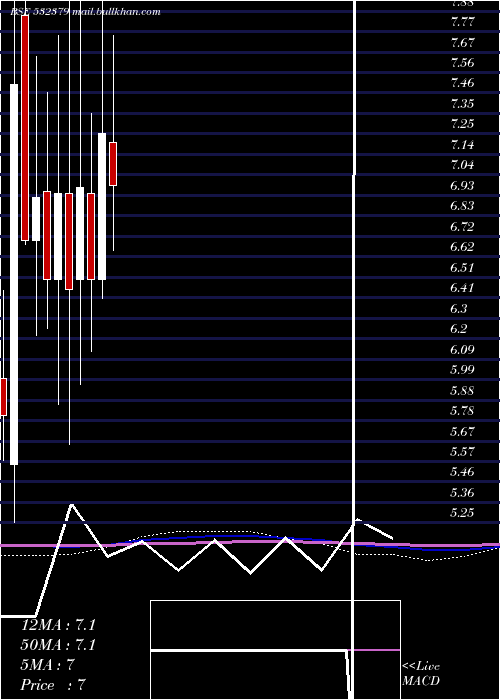
Task: Select the tall white candlestick spanning 5.5 to 7.46
Action: [x=14, y=274]
